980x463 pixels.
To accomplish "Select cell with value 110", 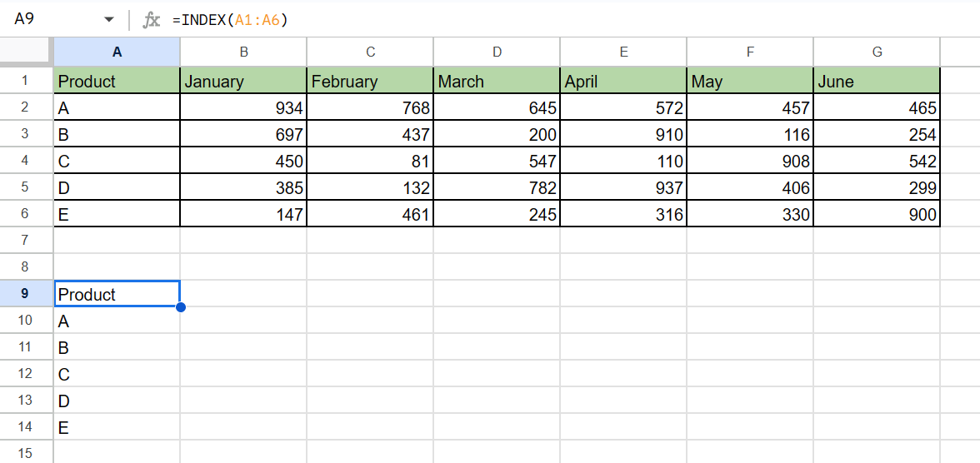I will coord(623,161).
